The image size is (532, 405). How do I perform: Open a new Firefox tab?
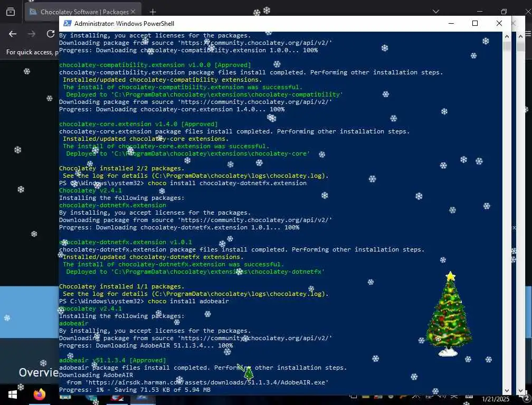(x=153, y=12)
